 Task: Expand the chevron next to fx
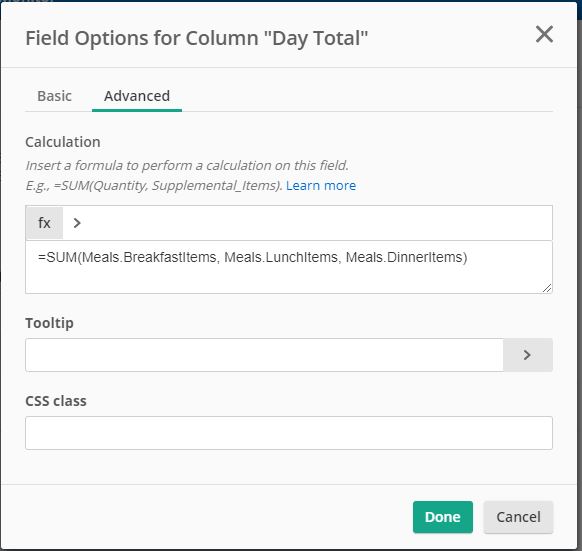click(77, 223)
